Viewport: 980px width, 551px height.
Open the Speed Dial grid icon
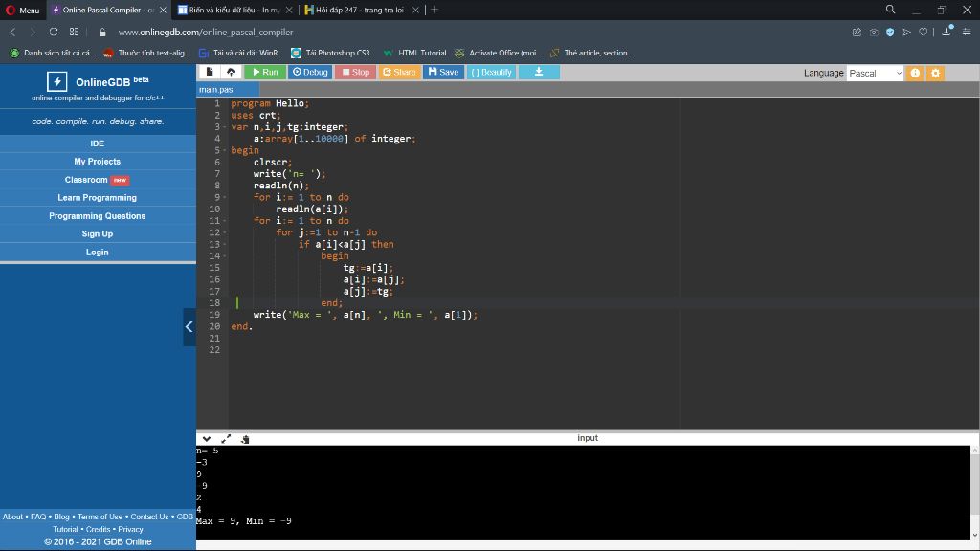(x=74, y=32)
